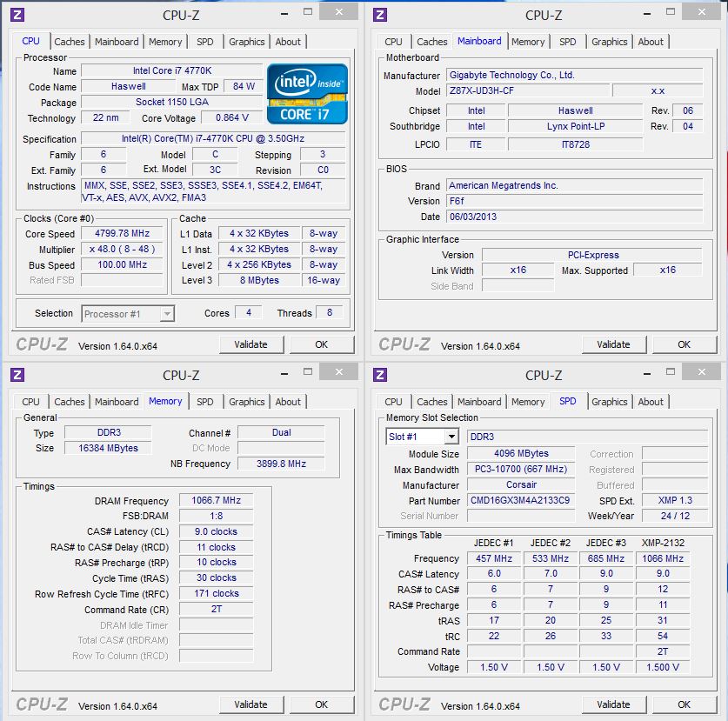728x721 pixels.
Task: Go to SPD tab in the motherboard window
Action: tap(567, 42)
